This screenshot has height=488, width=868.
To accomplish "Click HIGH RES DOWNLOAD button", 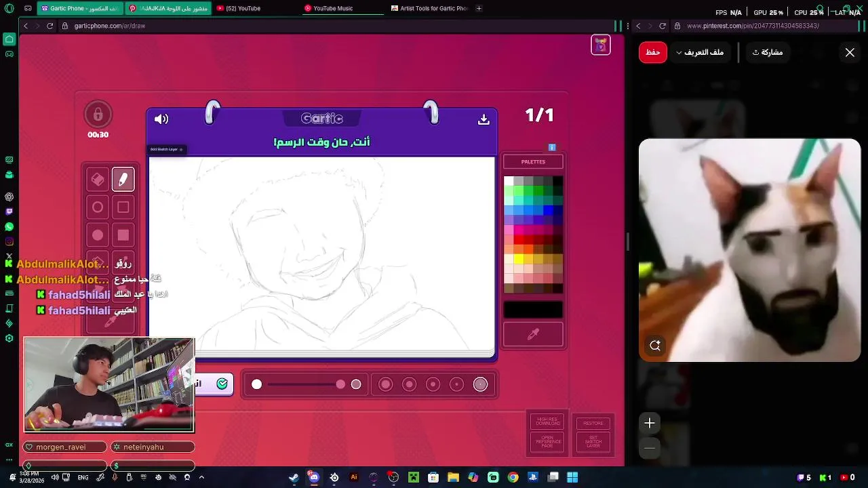I will point(548,422).
